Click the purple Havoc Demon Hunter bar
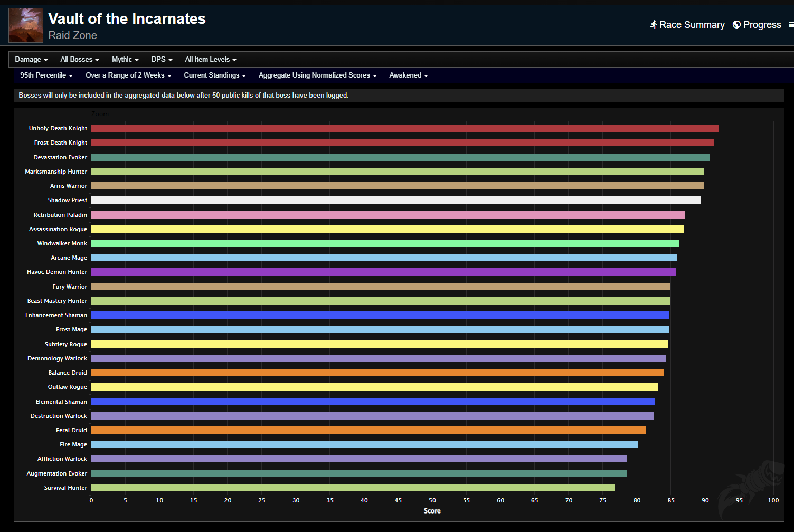 pyautogui.click(x=383, y=272)
